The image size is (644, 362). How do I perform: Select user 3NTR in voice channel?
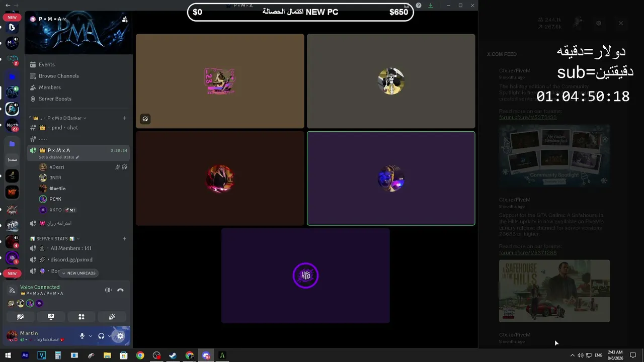pos(83,177)
